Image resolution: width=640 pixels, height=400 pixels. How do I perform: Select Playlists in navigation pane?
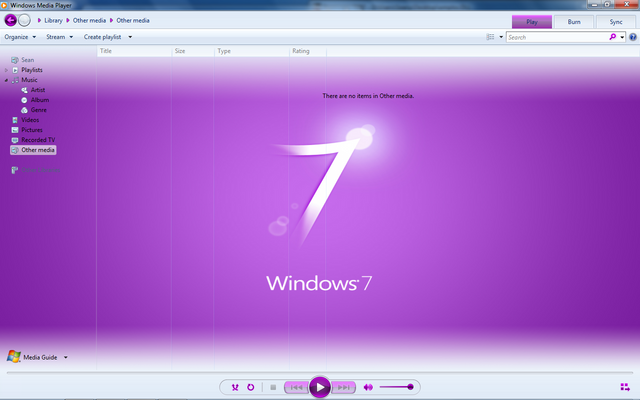(32, 70)
